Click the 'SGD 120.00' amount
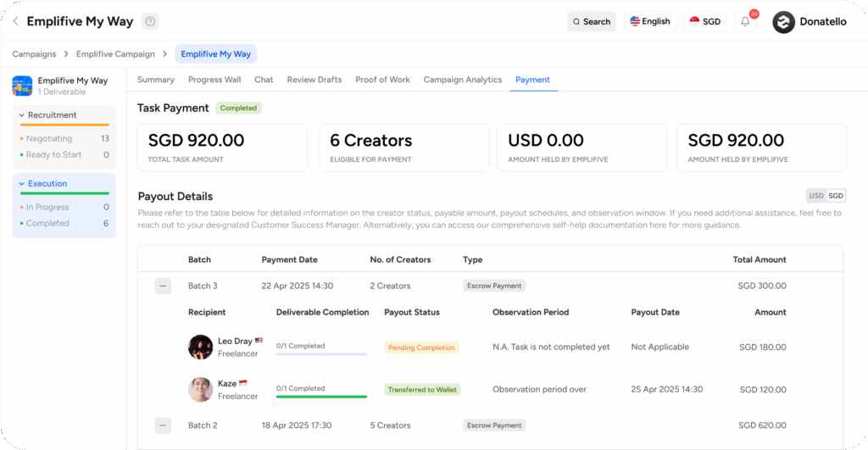Viewport: 868px width, 450px height. pos(763,390)
